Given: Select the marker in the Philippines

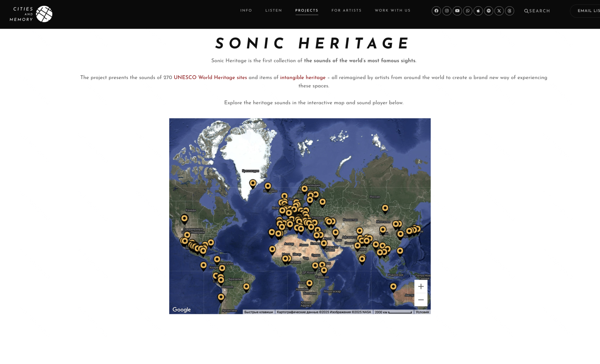Looking at the screenshot, I should [400, 252].
